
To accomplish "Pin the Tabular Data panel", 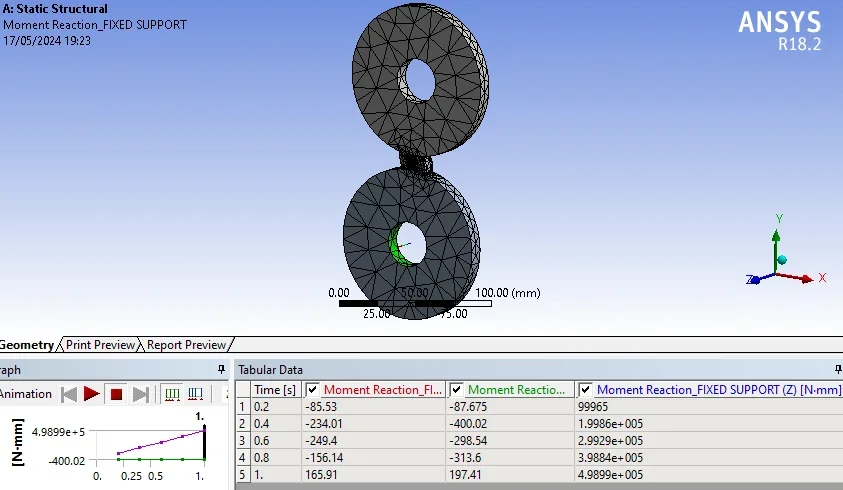I will pos(836,370).
